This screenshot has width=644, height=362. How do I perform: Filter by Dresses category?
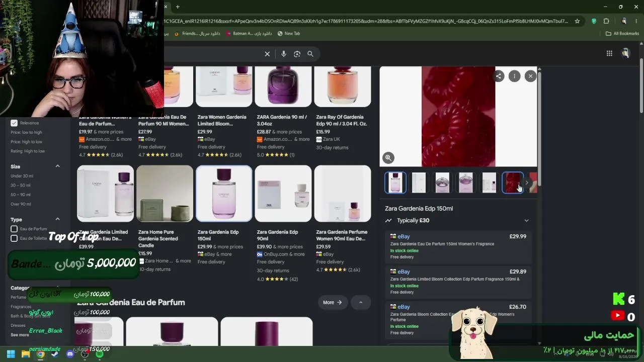tap(18, 325)
